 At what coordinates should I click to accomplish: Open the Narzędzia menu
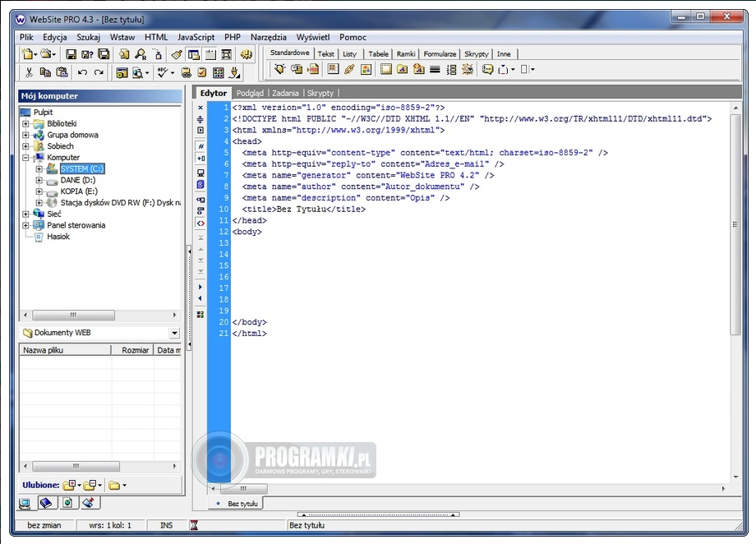pyautogui.click(x=268, y=37)
